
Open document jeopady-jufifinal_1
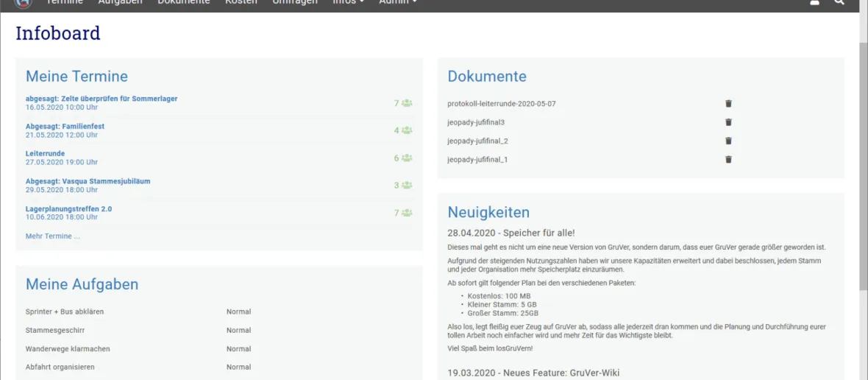pos(477,160)
